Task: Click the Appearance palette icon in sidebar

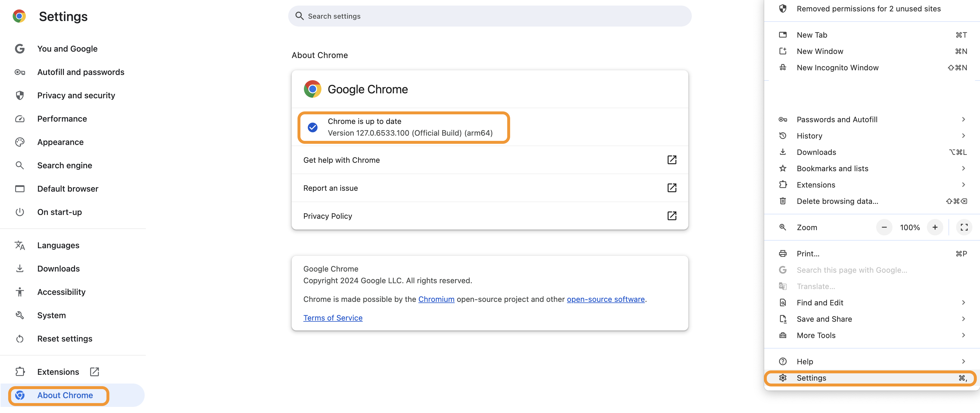Action: pos(20,142)
